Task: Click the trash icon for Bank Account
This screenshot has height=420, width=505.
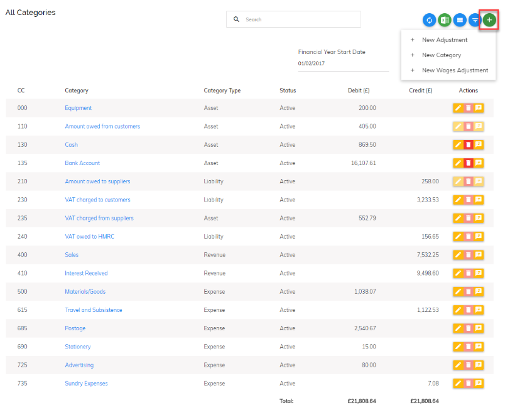Action: pos(469,163)
